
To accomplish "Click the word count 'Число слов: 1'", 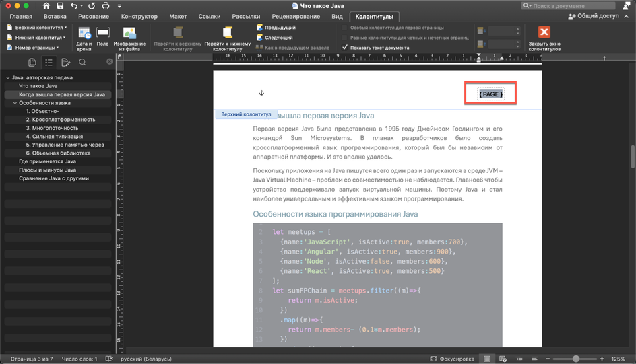I will (x=79, y=359).
